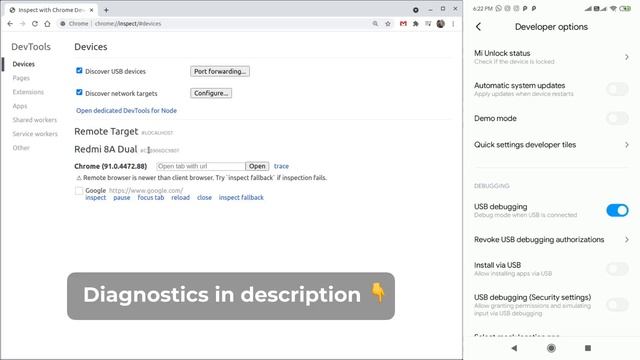The width and height of the screenshot is (640, 360).
Task: Select Extensions in DevTools sidebar
Action: tap(28, 92)
